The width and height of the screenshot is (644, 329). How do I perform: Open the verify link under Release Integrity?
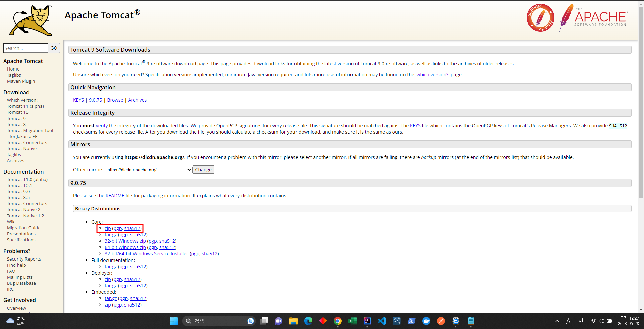tap(102, 126)
